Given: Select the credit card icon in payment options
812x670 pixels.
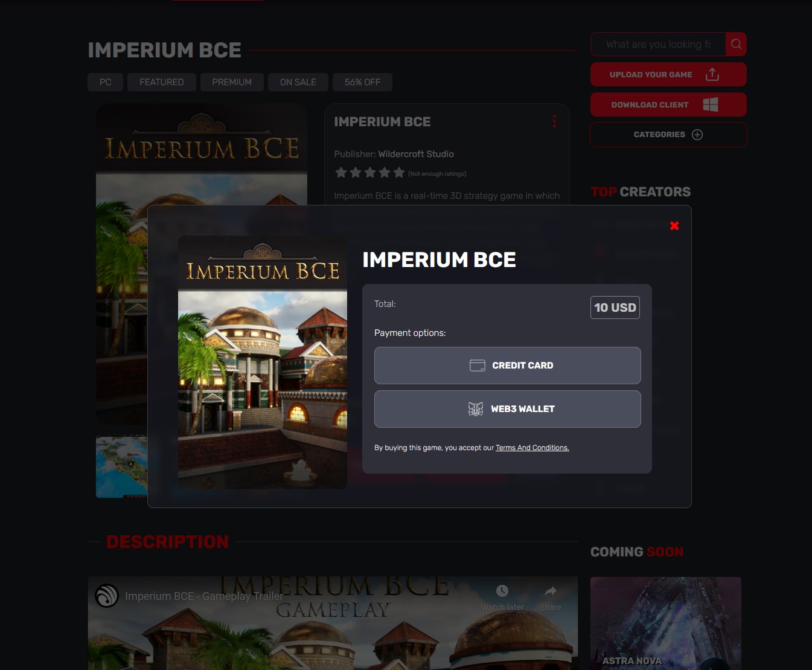Looking at the screenshot, I should 478,365.
